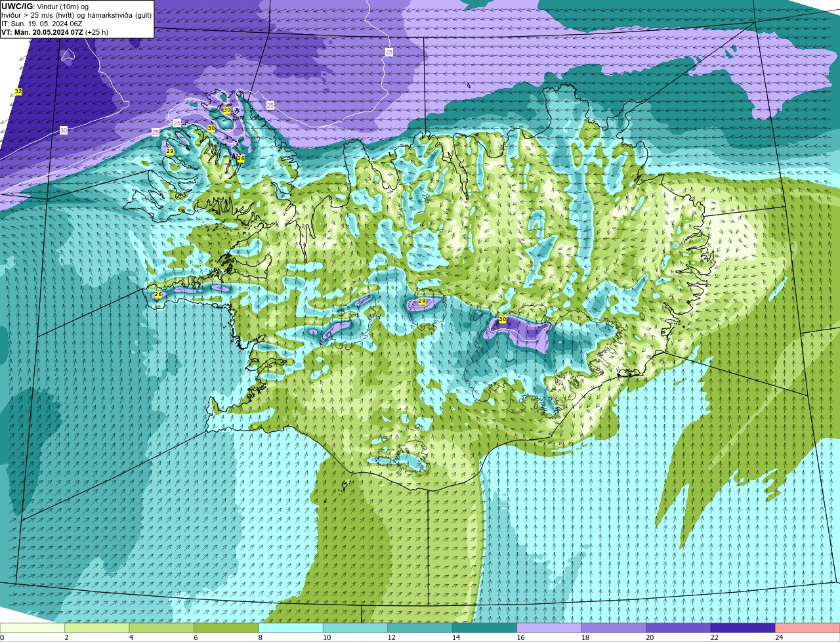Click "VT: Mán. 20.05.2024 07Z (+25 h)" text
Screen dimensions: 840x642
[x=55, y=32]
